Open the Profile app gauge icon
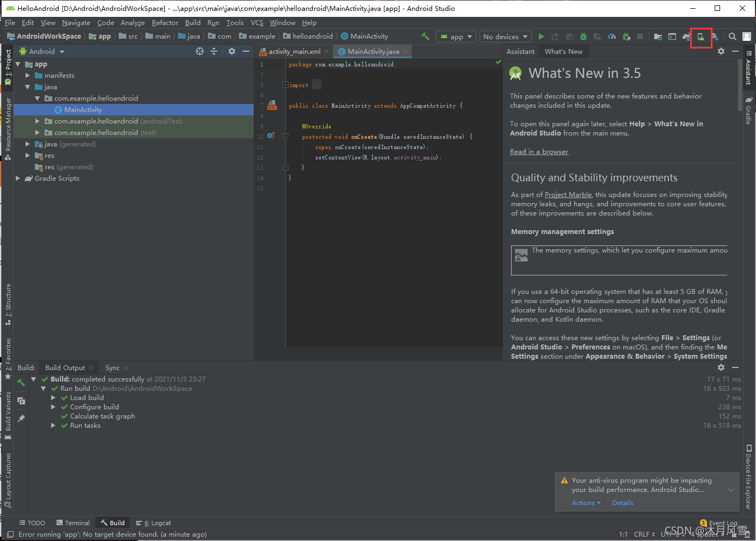This screenshot has width=756, height=541. (612, 36)
